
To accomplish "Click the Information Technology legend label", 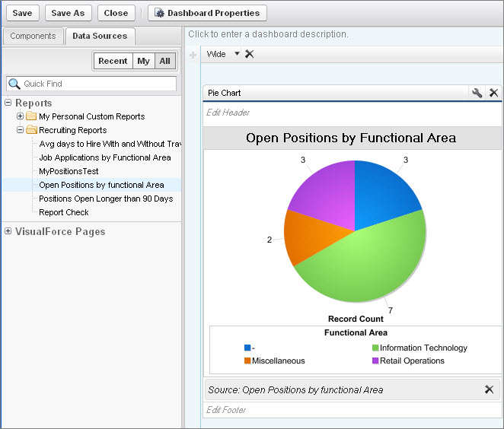I will [x=423, y=348].
